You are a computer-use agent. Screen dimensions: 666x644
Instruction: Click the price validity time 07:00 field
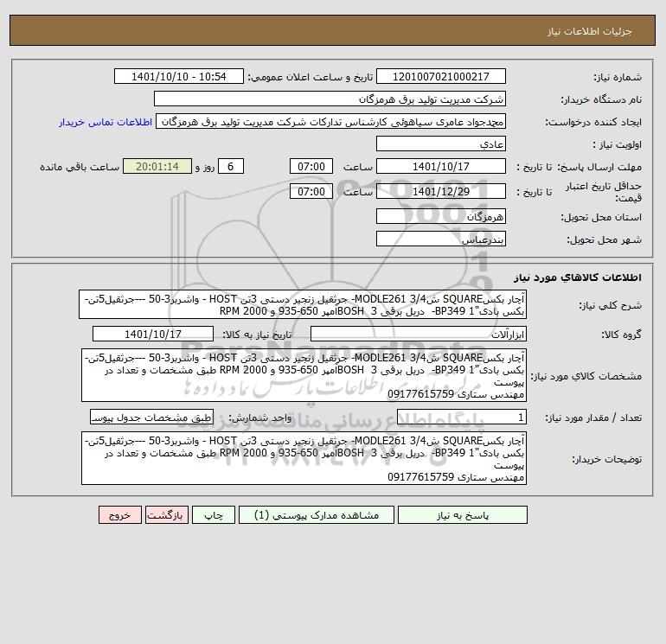point(311,191)
